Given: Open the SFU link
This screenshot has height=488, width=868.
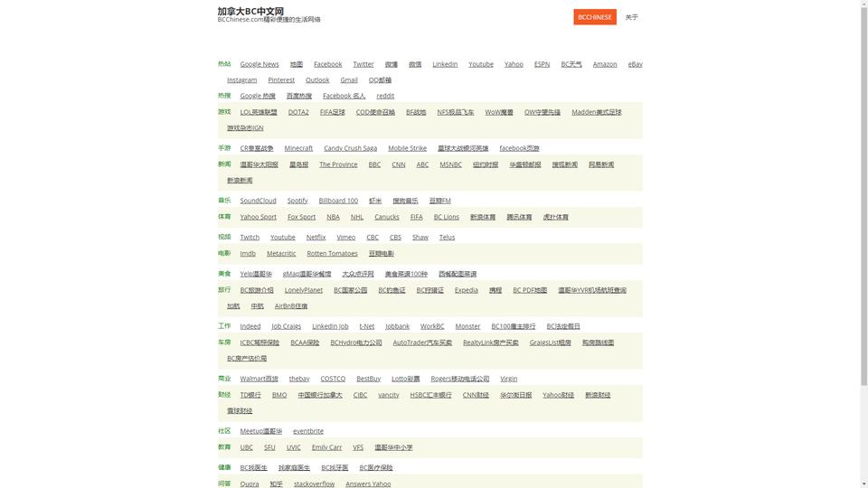Looking at the screenshot, I should coord(269,447).
